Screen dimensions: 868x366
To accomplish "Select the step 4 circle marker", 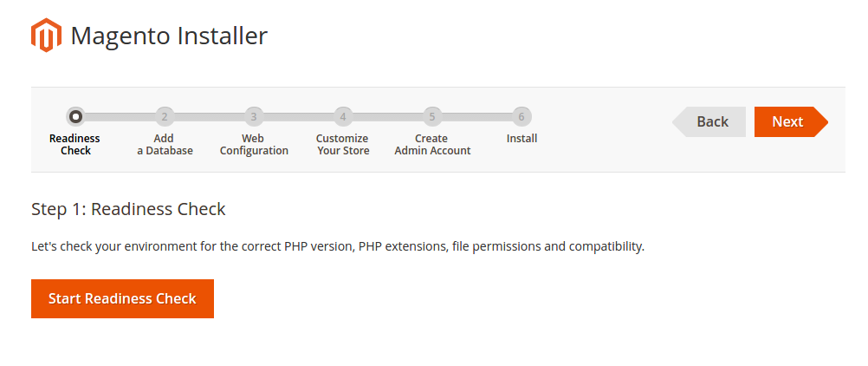I will click(343, 116).
